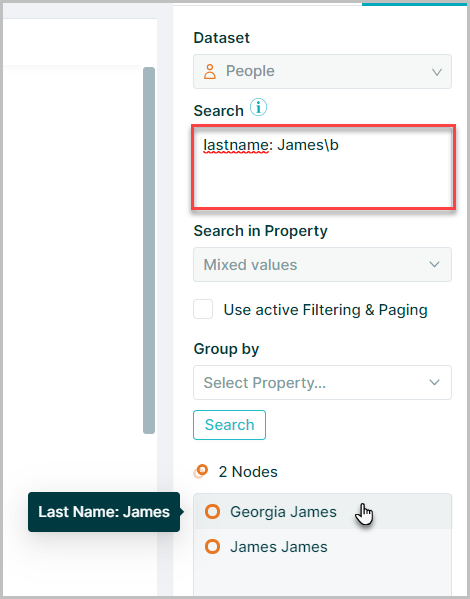Click the chevron of the Group by dropdown
This screenshot has width=470, height=599.
pos(434,382)
